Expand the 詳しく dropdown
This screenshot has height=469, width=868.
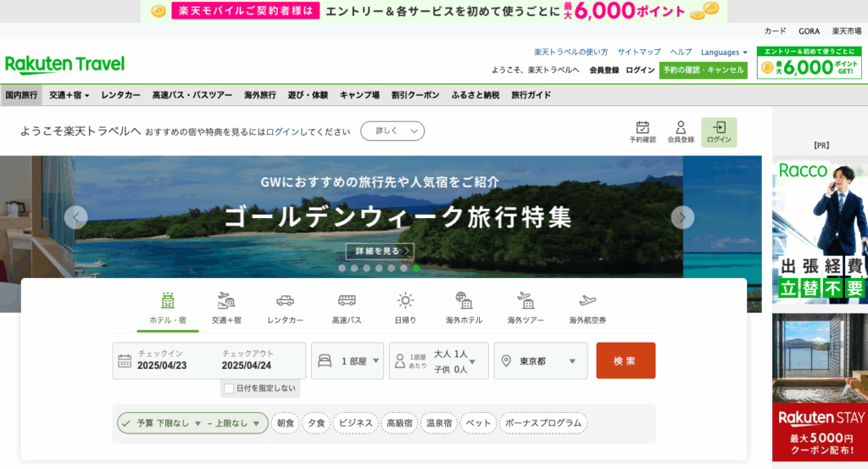[392, 131]
